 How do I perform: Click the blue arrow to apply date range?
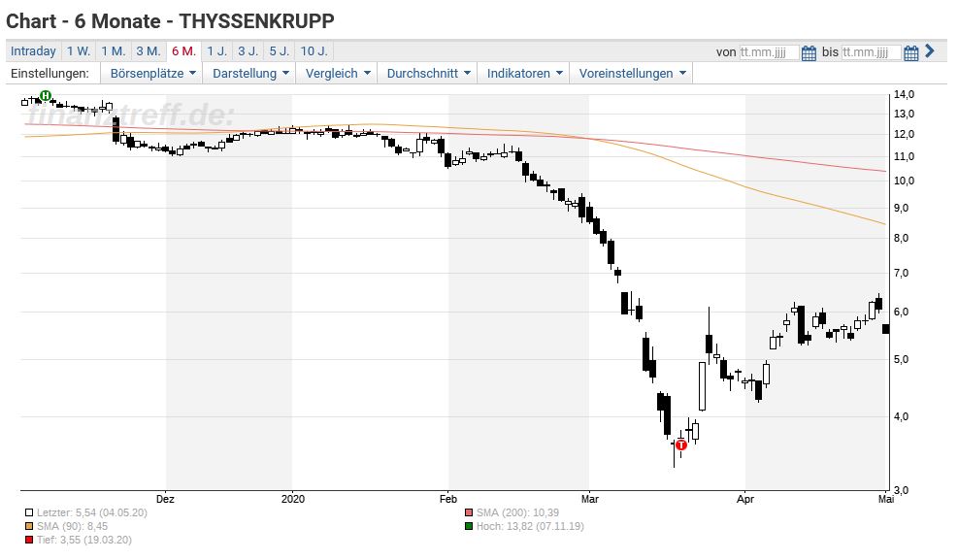click(x=930, y=51)
